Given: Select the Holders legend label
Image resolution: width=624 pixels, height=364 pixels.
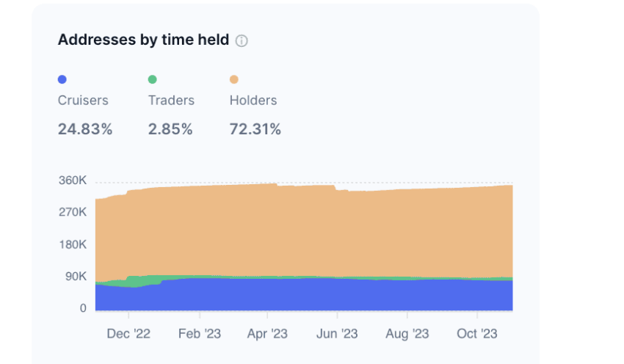Looking at the screenshot, I should point(253,101).
